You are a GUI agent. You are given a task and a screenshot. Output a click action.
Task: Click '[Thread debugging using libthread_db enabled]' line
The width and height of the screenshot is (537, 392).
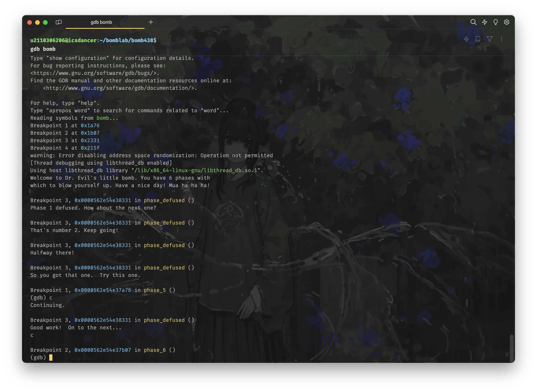101,163
